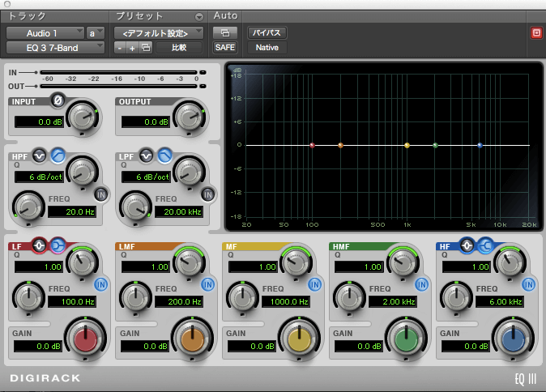Click the LF Q knob
Screen dimensions: 546x392
coord(82,262)
